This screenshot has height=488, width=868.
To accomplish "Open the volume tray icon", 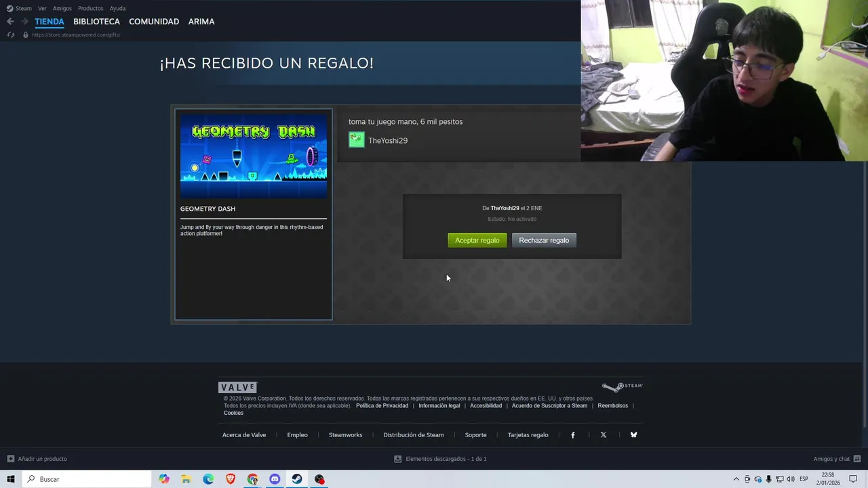I will point(791,479).
